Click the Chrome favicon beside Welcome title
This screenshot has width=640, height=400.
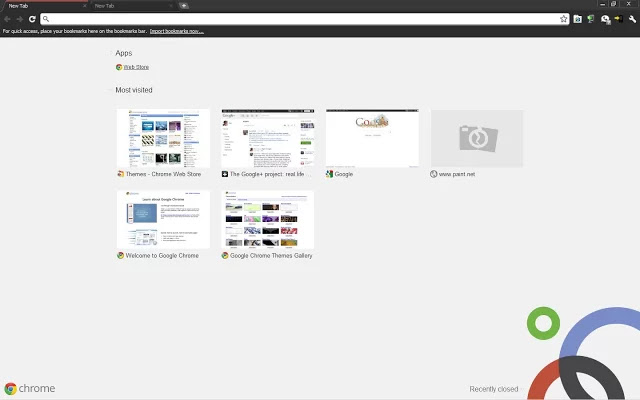[x=120, y=256]
